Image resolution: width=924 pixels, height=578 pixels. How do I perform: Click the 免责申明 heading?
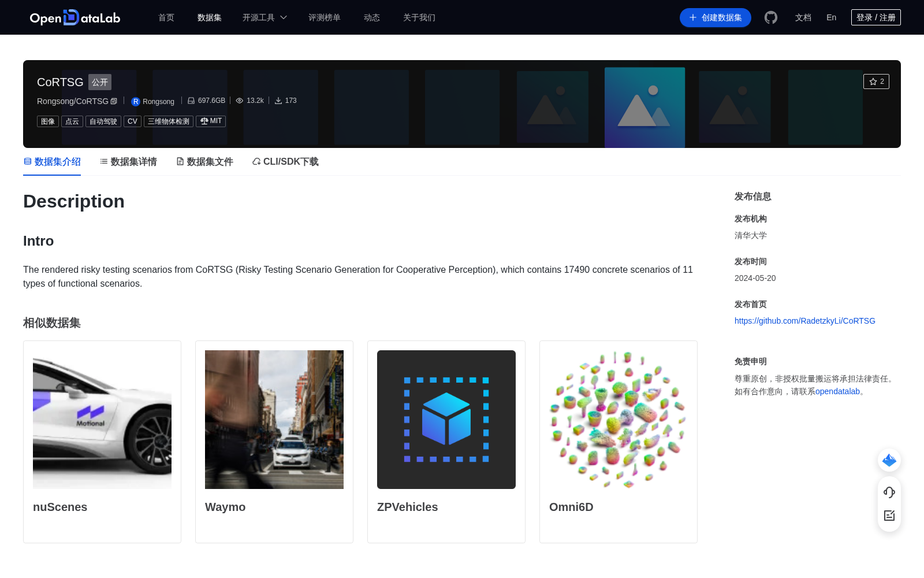[x=751, y=361]
